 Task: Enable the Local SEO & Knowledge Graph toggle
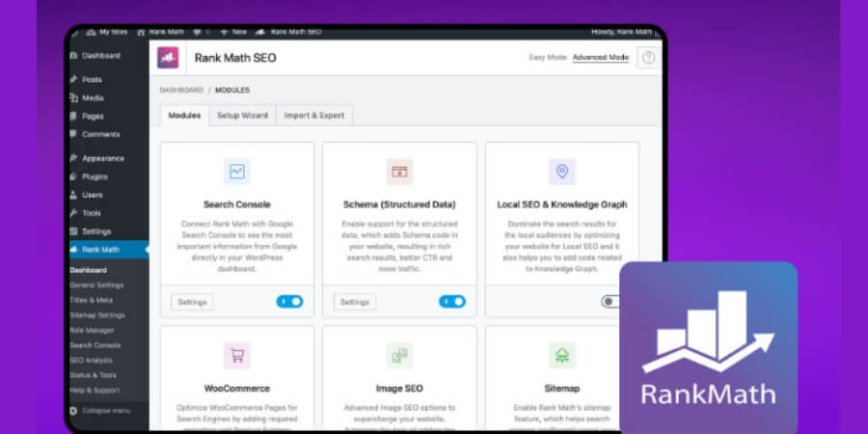pos(611,302)
